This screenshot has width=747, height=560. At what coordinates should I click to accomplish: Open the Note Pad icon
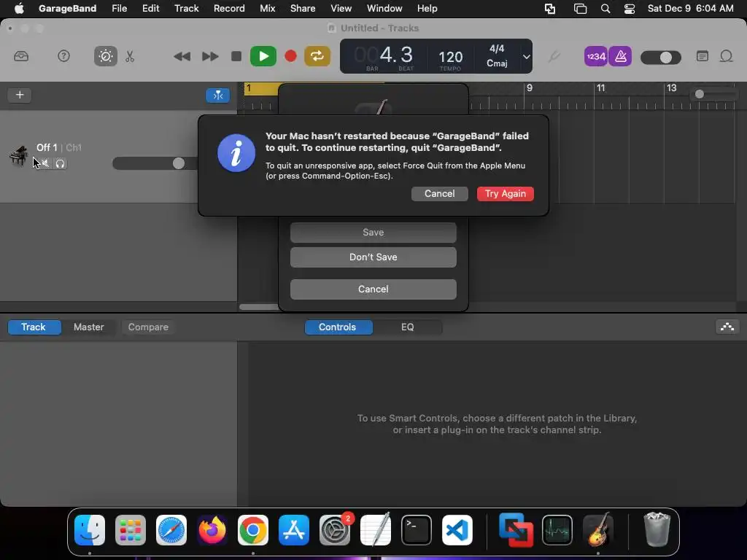703,56
